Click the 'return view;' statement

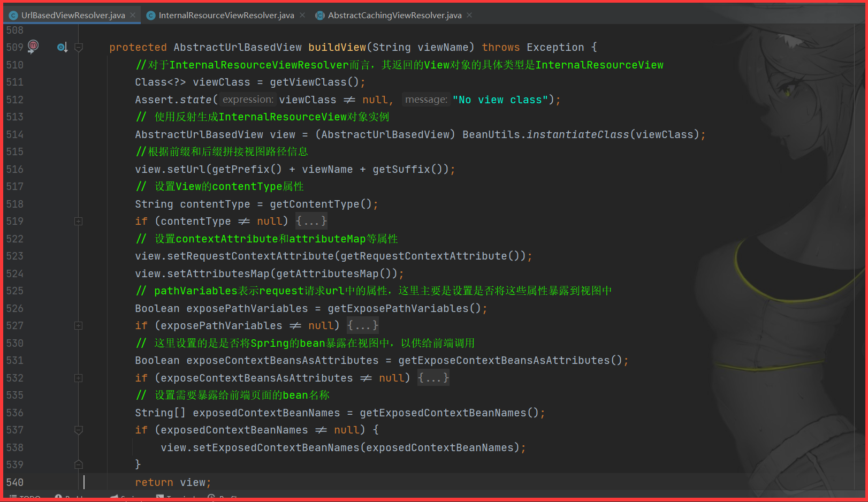(173, 482)
